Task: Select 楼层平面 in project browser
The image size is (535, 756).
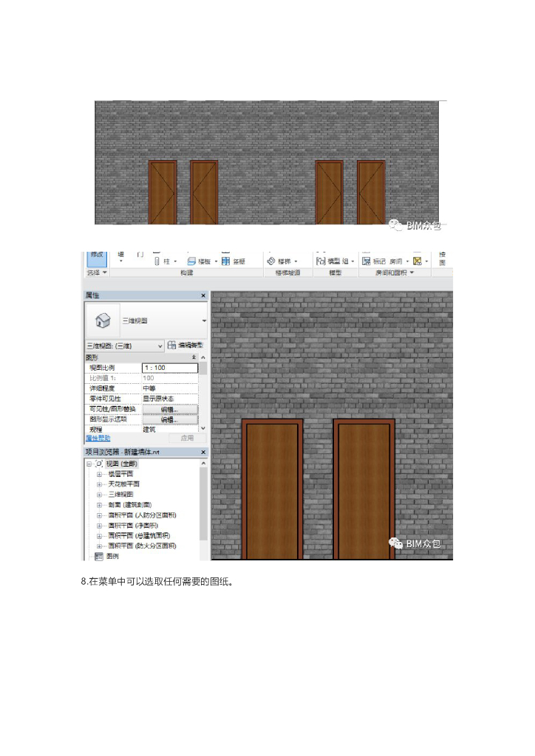Action: pyautogui.click(x=120, y=474)
